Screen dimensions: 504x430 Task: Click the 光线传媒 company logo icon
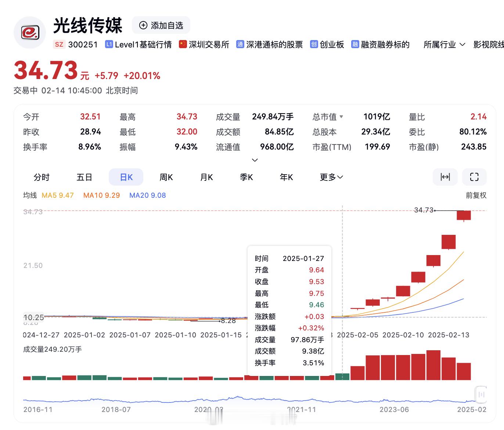pyautogui.click(x=30, y=33)
